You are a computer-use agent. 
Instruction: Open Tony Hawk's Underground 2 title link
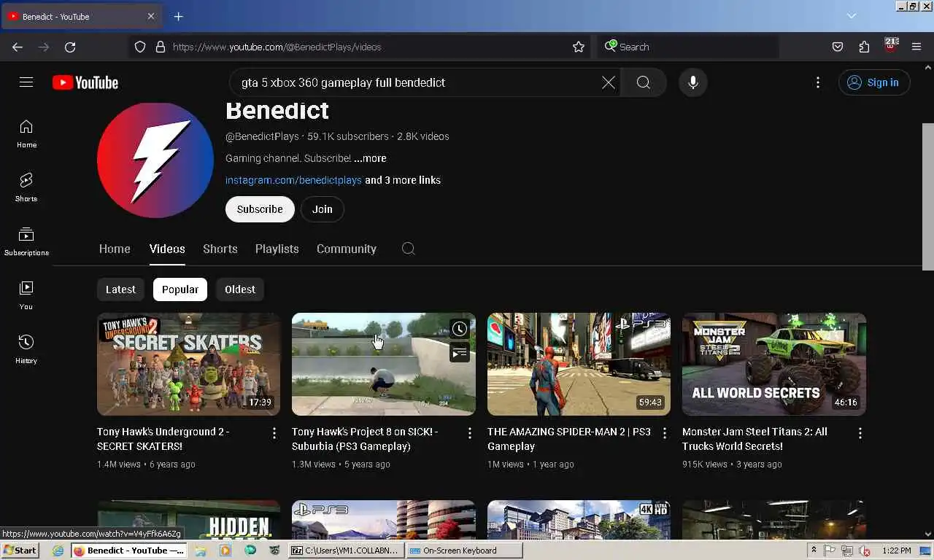pyautogui.click(x=163, y=439)
